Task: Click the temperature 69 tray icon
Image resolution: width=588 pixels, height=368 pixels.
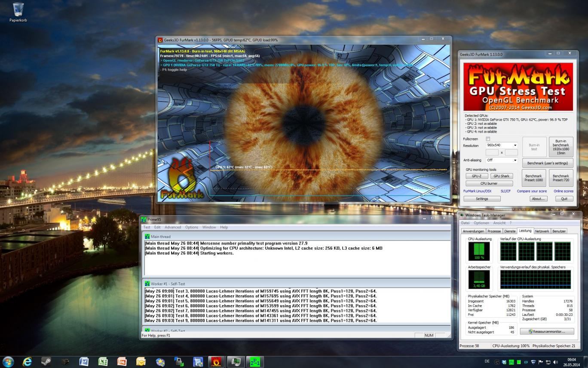Action: (x=526, y=362)
